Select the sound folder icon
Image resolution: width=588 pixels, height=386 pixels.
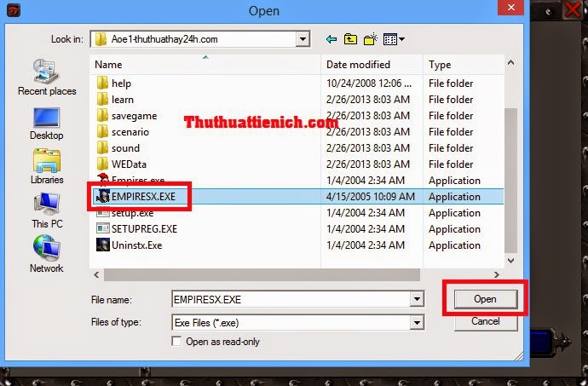[x=102, y=147]
